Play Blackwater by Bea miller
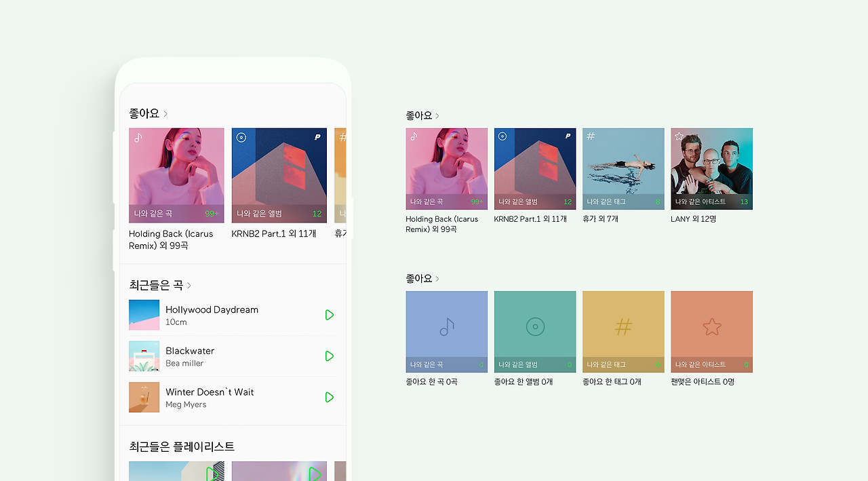 click(x=330, y=355)
